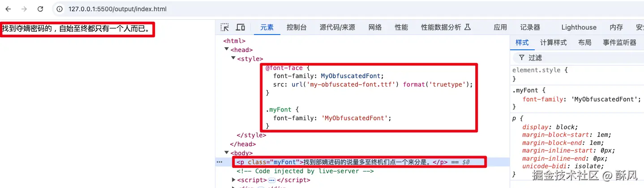Image resolution: width=644 pixels, height=188 pixels.
Task: Open the 性能 tab
Action: click(x=401, y=27)
